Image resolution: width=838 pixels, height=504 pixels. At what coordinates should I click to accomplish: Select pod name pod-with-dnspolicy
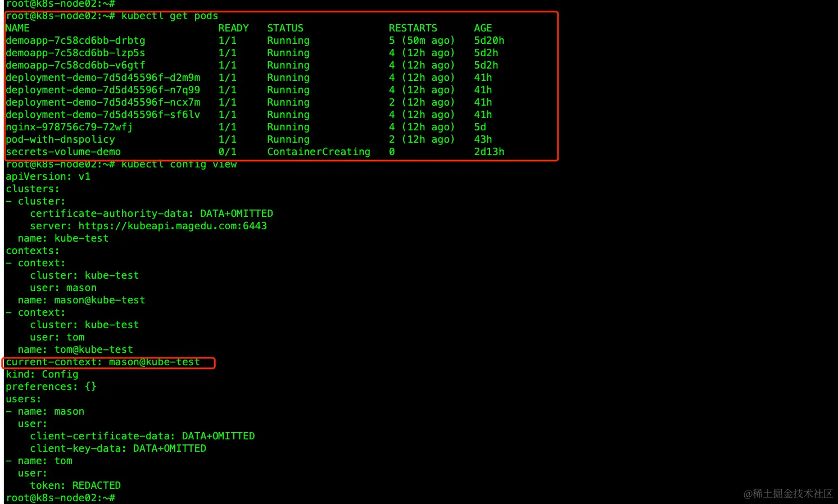[x=60, y=139]
